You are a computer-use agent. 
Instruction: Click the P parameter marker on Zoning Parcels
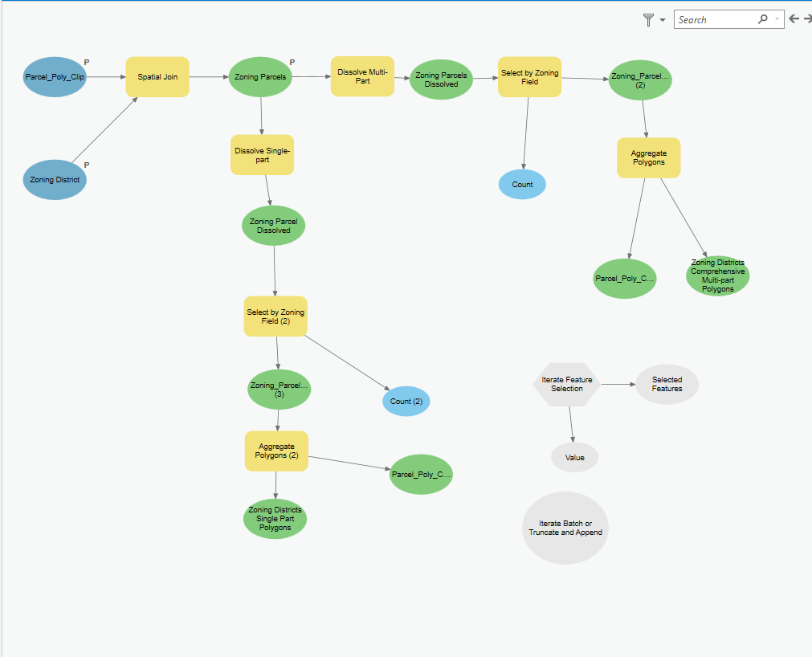point(292,62)
